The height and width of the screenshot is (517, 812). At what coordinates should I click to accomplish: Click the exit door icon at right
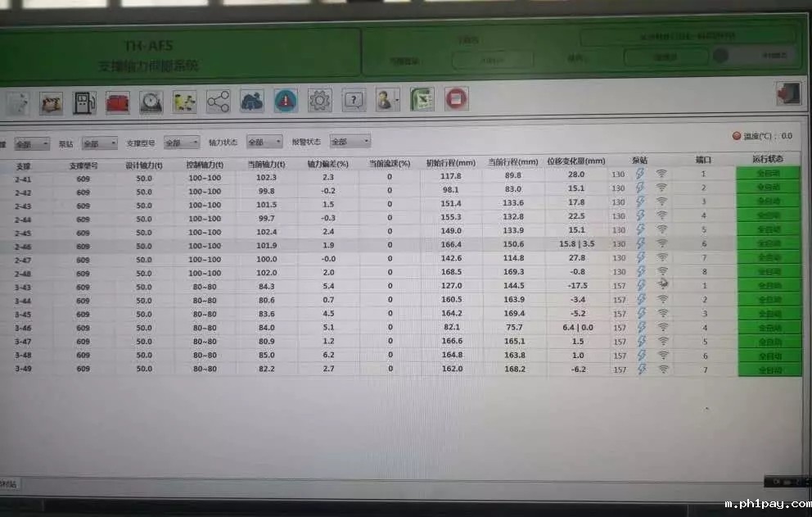pos(787,94)
